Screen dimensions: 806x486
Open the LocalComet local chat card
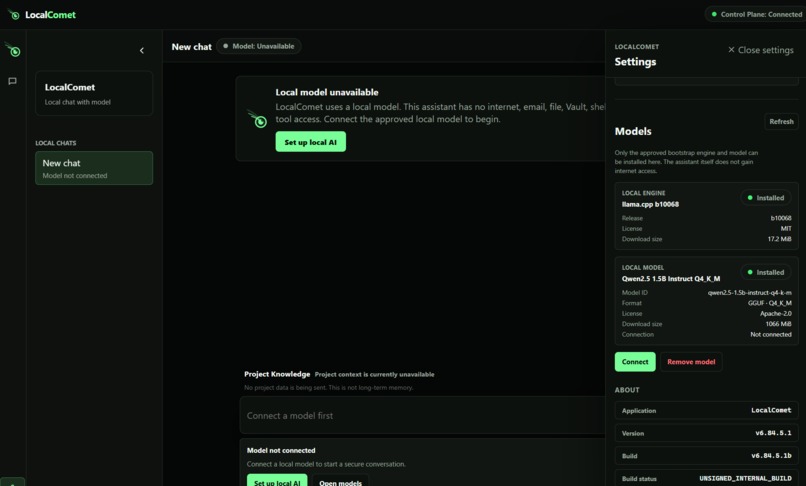(x=94, y=93)
